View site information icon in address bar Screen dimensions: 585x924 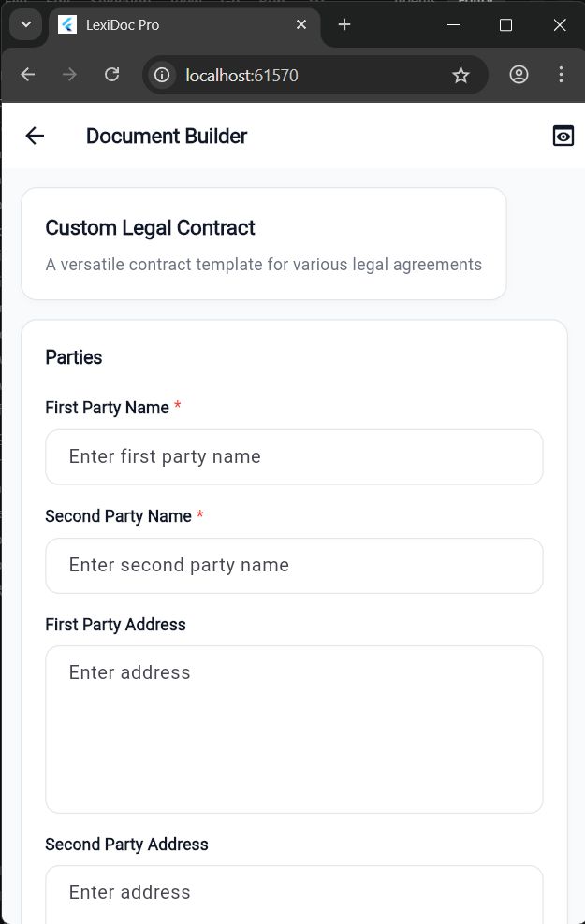163,75
